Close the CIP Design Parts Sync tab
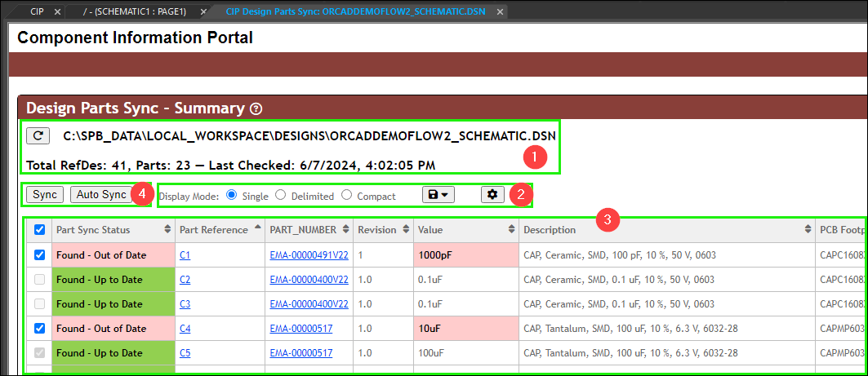 pyautogui.click(x=501, y=11)
